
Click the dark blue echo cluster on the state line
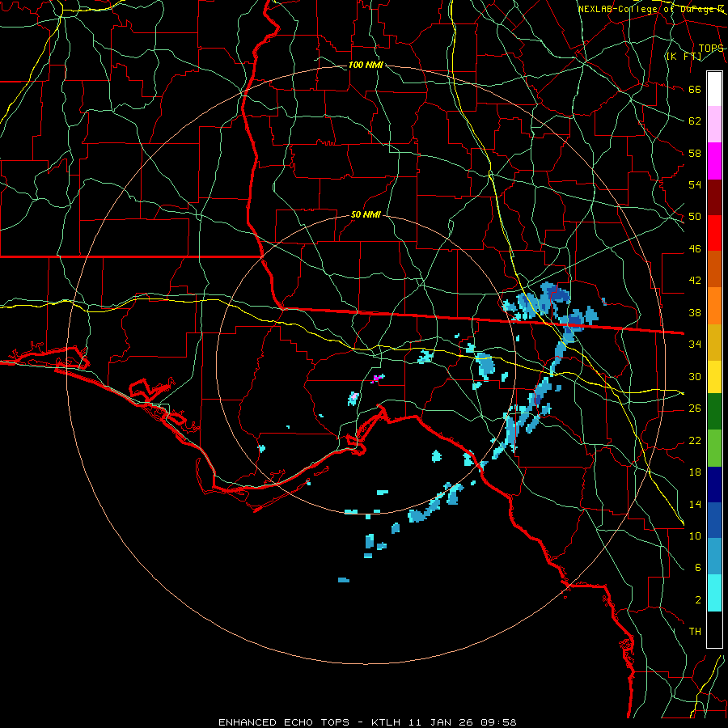574,320
